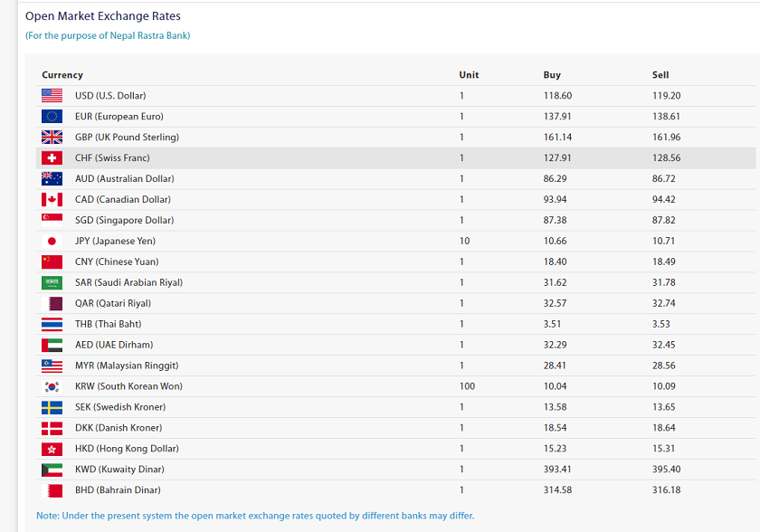Screen dimensions: 760x532
Task: Click the Swiss flag icon
Action: click(52, 158)
